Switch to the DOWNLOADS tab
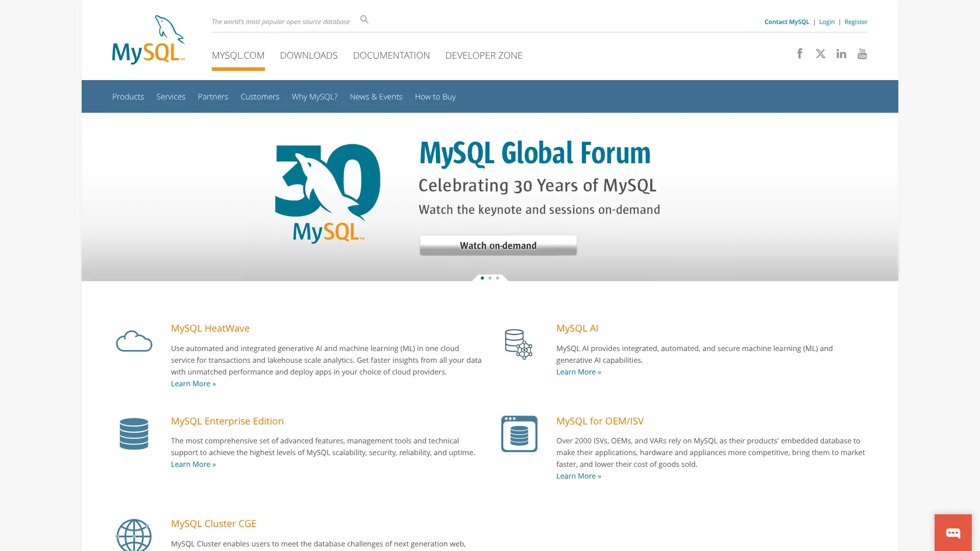Image resolution: width=980 pixels, height=551 pixels. click(309, 55)
